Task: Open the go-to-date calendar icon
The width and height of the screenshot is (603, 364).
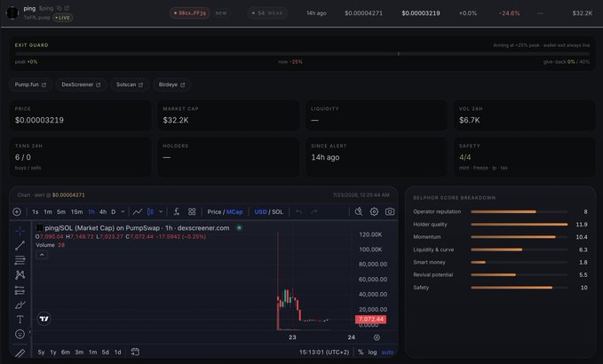Action: 135,352
